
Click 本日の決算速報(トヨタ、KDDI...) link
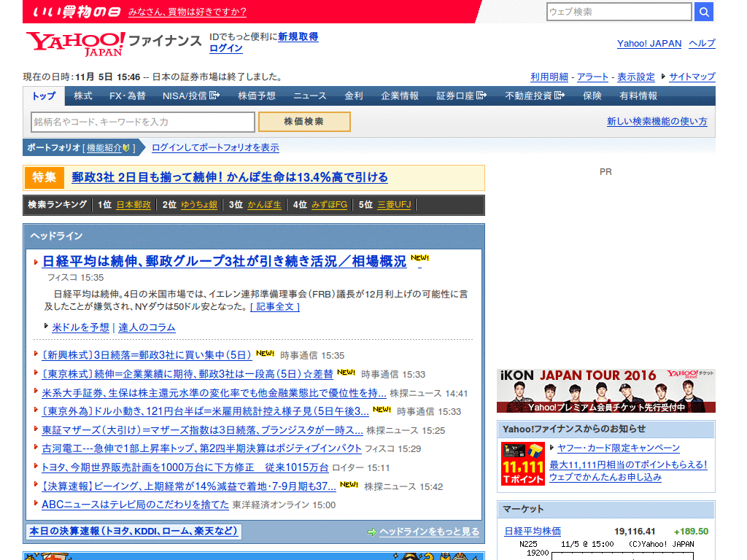133,531
